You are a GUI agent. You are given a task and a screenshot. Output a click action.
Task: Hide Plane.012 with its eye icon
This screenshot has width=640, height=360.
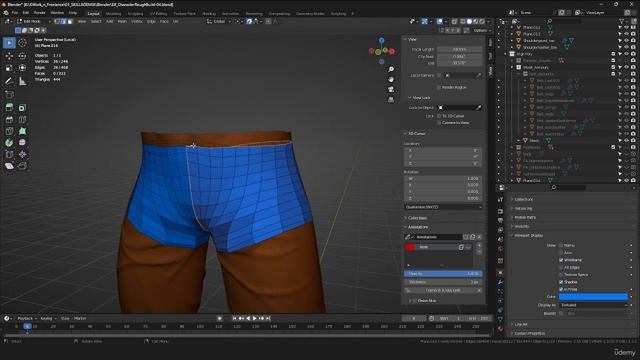pos(627,28)
